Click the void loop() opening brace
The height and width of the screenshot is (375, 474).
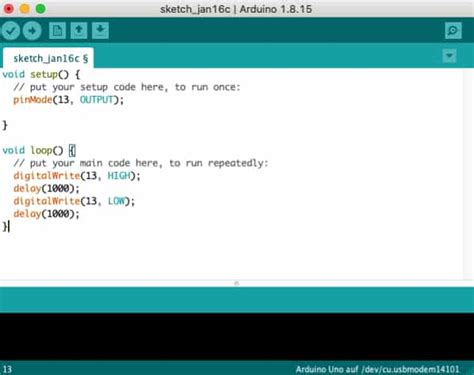tap(72, 150)
